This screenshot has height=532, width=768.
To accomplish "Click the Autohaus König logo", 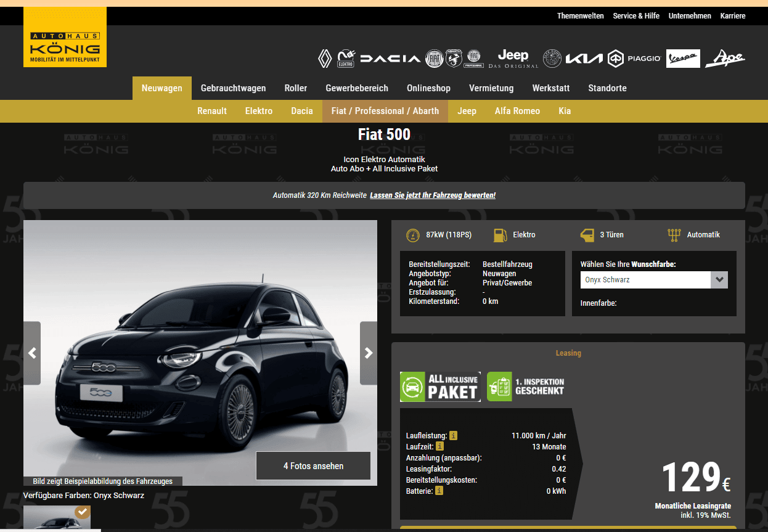I will point(65,37).
